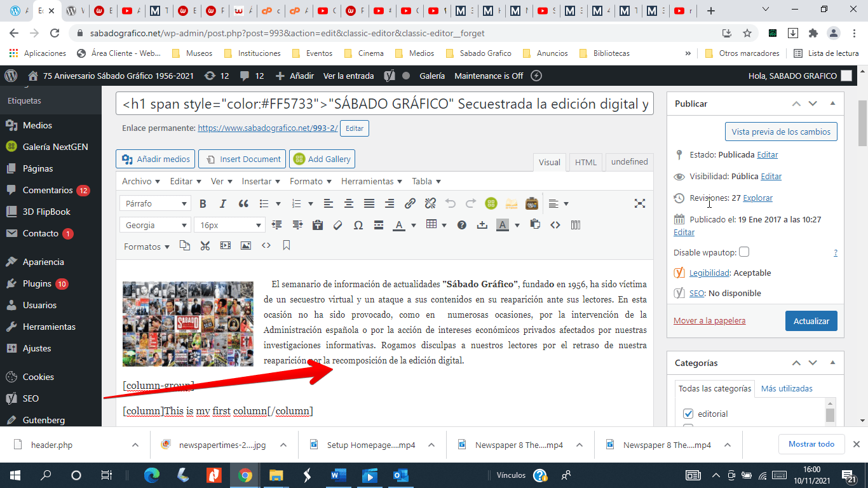Insert image icon in third toolbar row
The height and width of the screenshot is (488, 868).
click(245, 246)
